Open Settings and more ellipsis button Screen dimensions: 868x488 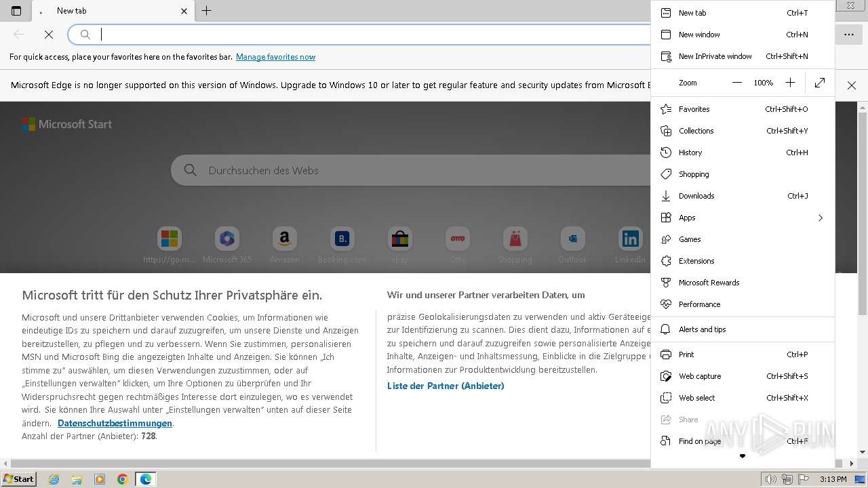click(849, 35)
